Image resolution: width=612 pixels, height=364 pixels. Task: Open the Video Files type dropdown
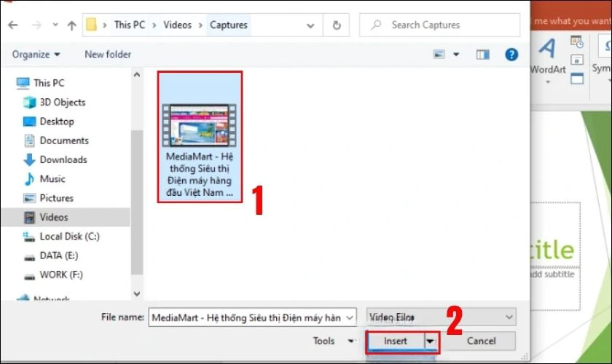pos(441,317)
